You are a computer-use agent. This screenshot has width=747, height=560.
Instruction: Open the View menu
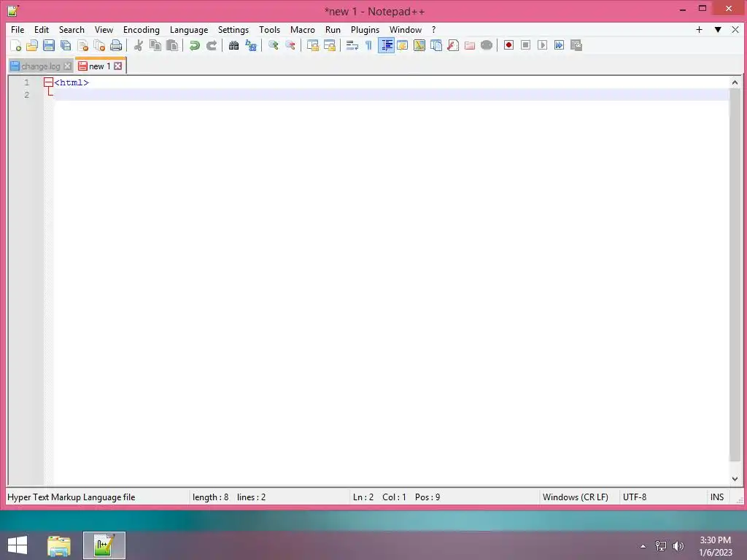pyautogui.click(x=104, y=29)
